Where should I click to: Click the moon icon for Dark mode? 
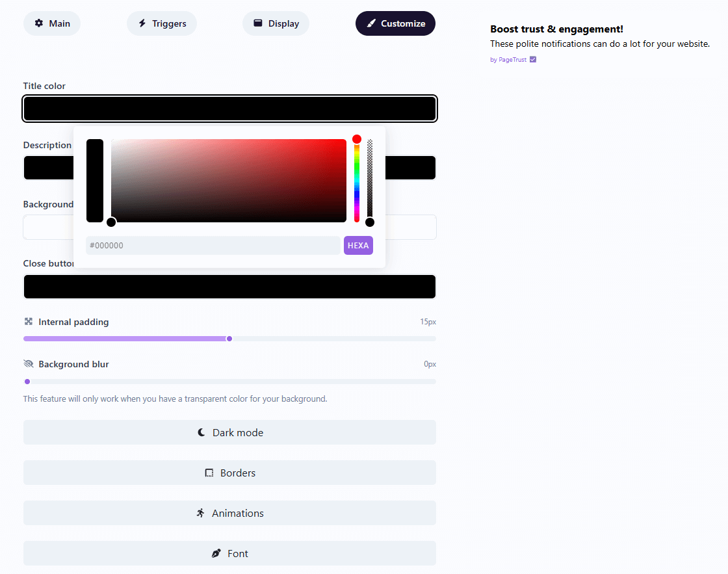(202, 432)
